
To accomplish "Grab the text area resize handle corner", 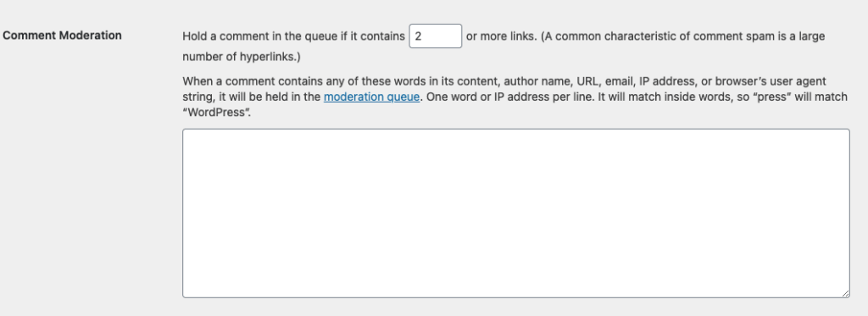I will 845,293.
